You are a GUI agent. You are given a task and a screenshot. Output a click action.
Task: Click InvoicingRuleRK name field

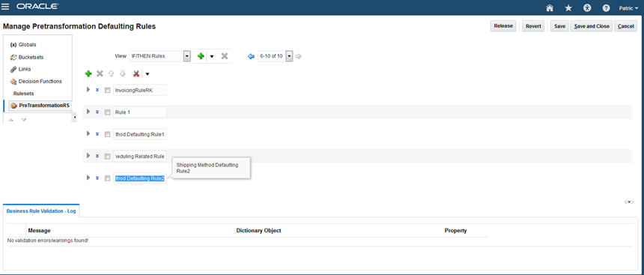pyautogui.click(x=139, y=90)
